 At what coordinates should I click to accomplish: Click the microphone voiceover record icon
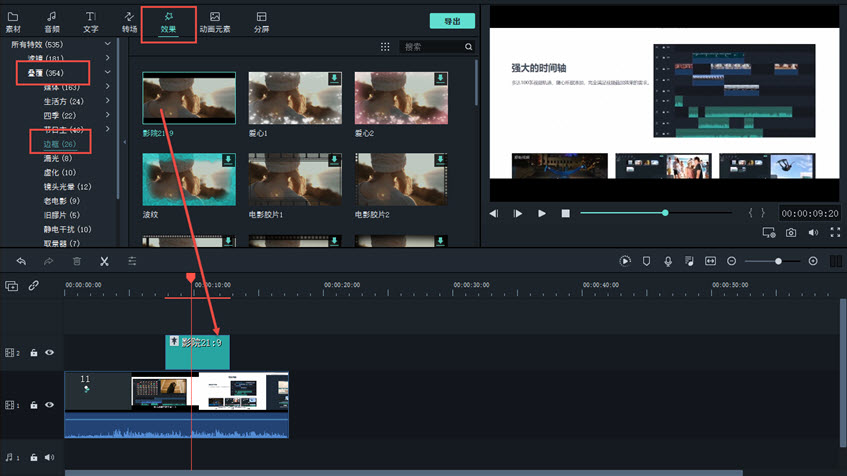pos(667,261)
